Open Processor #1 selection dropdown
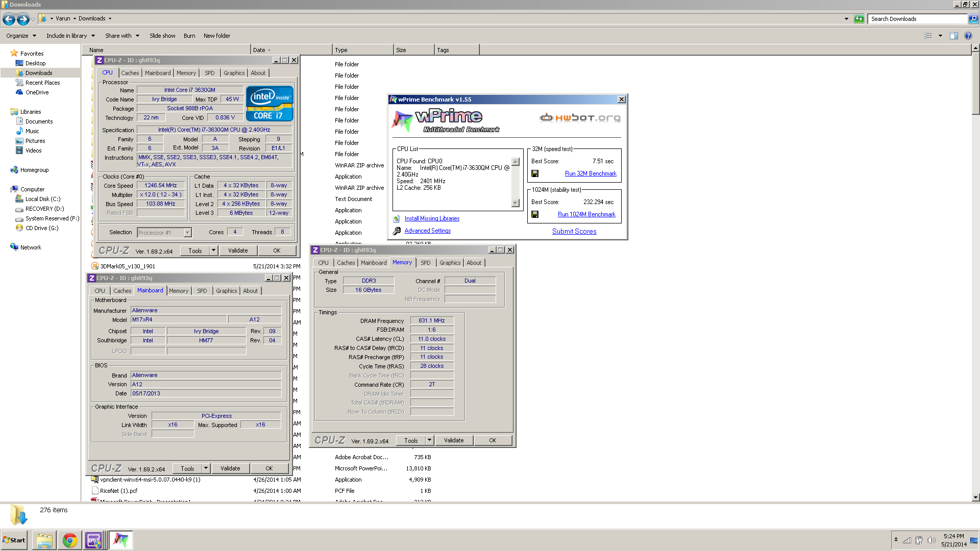This screenshot has height=551, width=980. (x=187, y=233)
